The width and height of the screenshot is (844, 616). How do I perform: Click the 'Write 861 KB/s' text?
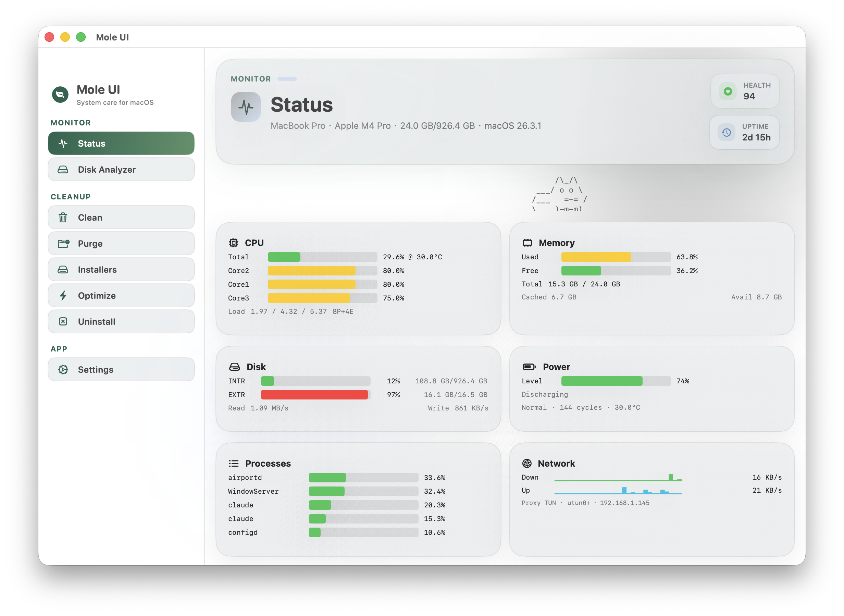click(x=458, y=408)
